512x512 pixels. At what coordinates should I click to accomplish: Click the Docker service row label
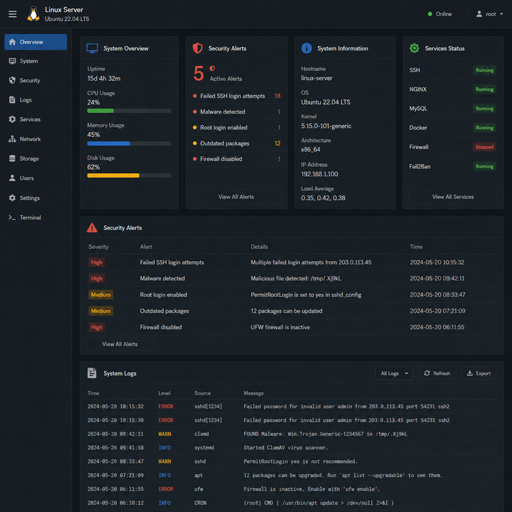[x=418, y=128]
